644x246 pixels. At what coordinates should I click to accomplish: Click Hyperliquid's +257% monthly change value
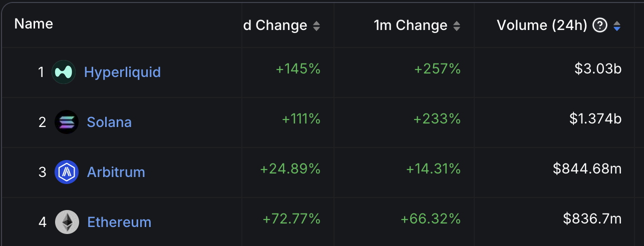437,69
